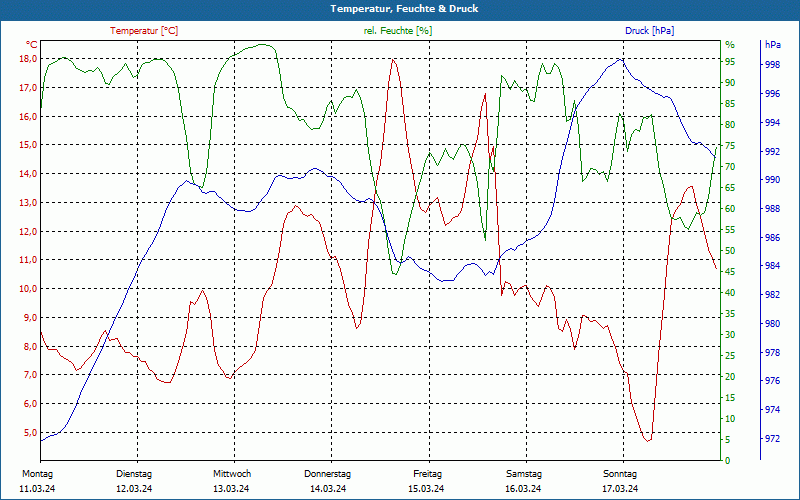The image size is (800, 500).
Task: Click the '10' humidity axis value
Action: pos(730,419)
